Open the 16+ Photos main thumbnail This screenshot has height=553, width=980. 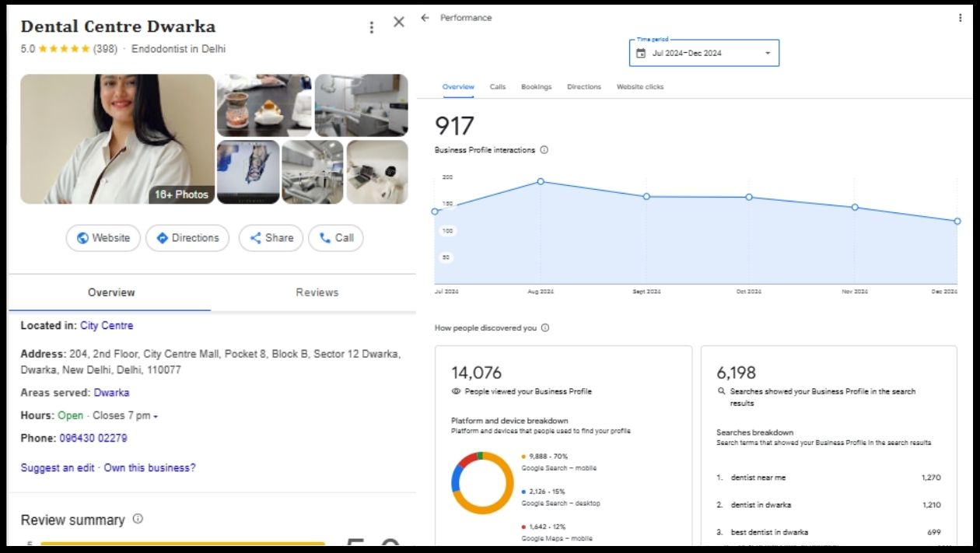[117, 139]
